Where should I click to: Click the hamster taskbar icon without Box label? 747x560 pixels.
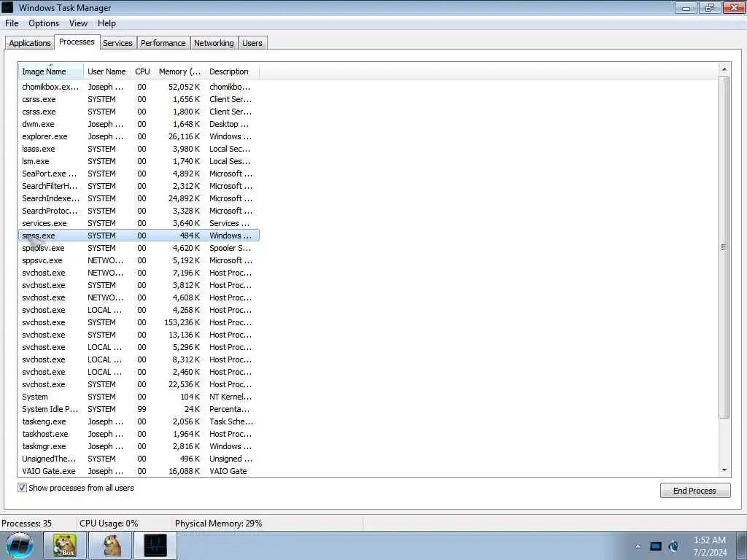110,545
